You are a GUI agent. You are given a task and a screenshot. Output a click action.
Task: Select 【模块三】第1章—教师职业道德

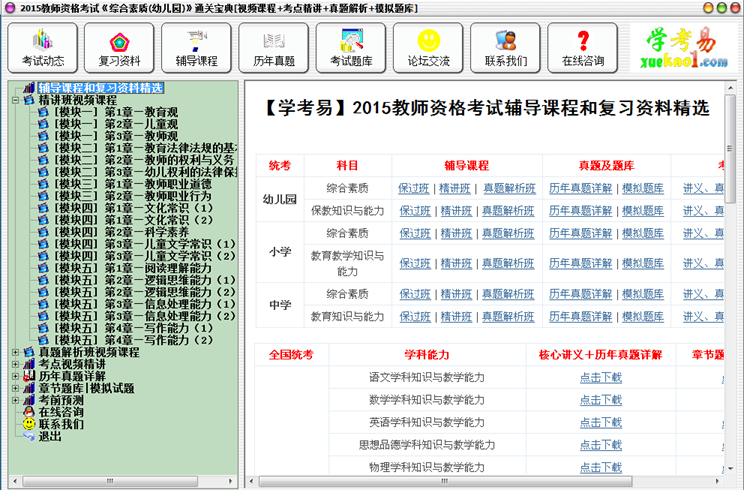tap(132, 184)
